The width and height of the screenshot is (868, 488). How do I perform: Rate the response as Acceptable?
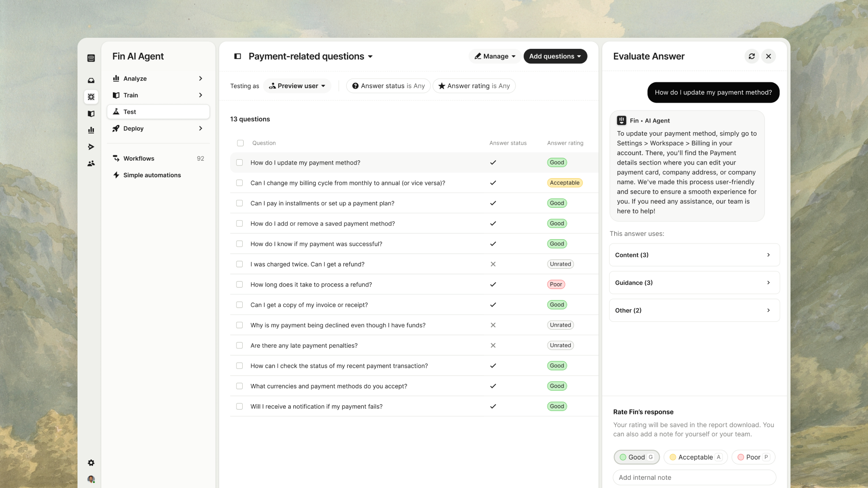pos(695,457)
